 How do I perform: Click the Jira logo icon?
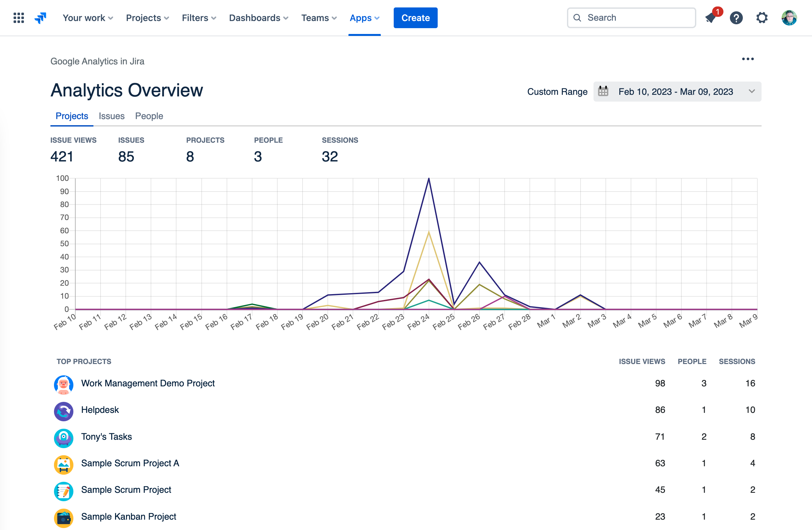40,18
